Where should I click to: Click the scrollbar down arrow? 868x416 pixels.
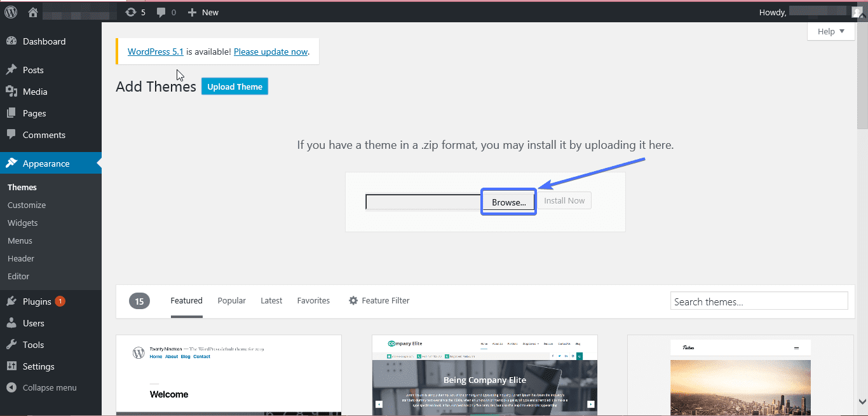[x=862, y=401]
